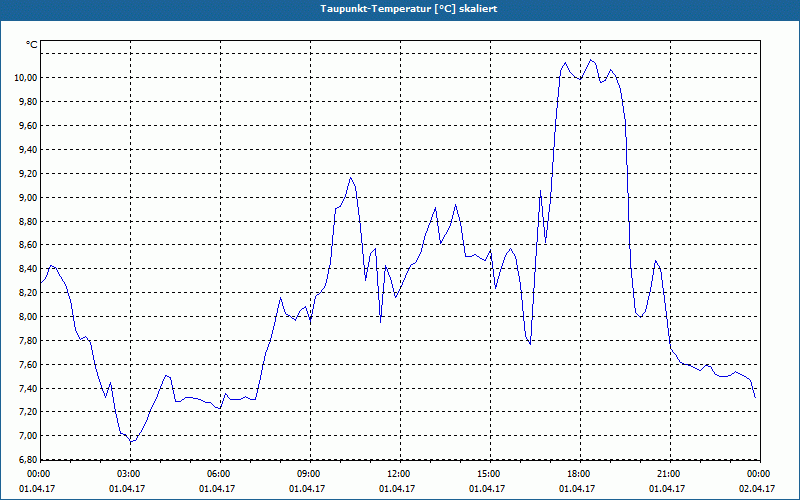Image resolution: width=800 pixels, height=500 pixels.
Task: Select the 01.04.17 date beneath 21:00
Action: pyautogui.click(x=667, y=489)
